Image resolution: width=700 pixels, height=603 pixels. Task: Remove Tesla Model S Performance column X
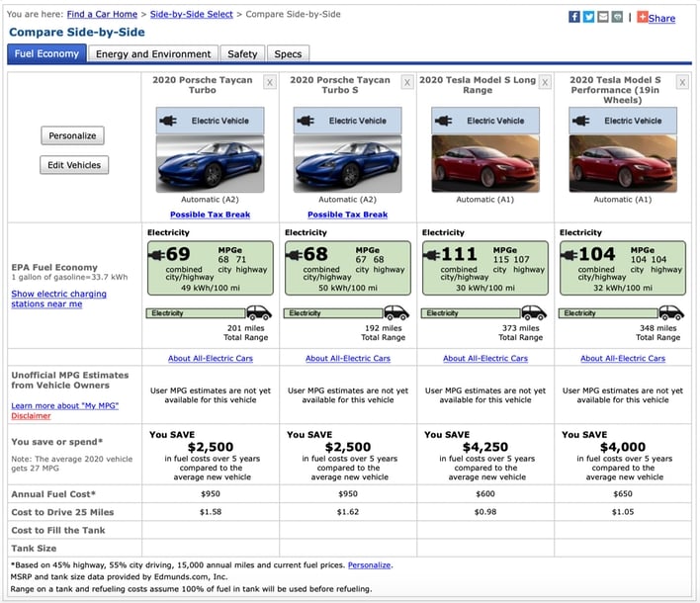[682, 83]
